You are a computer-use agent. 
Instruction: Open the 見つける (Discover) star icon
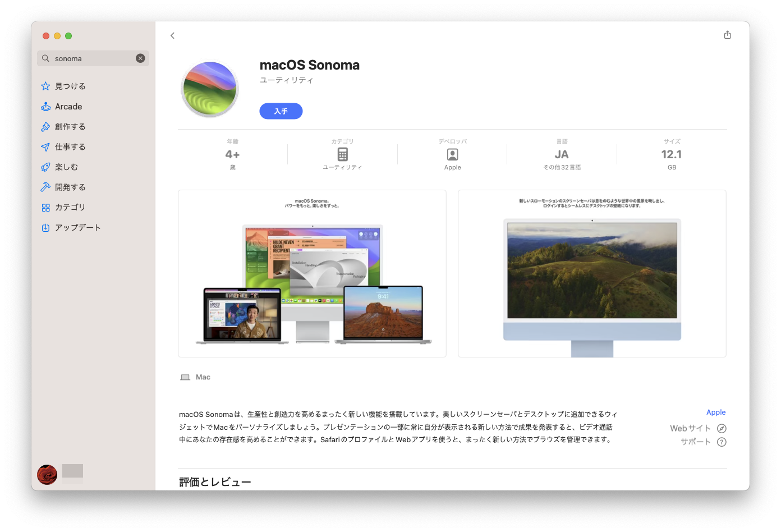pyautogui.click(x=45, y=86)
